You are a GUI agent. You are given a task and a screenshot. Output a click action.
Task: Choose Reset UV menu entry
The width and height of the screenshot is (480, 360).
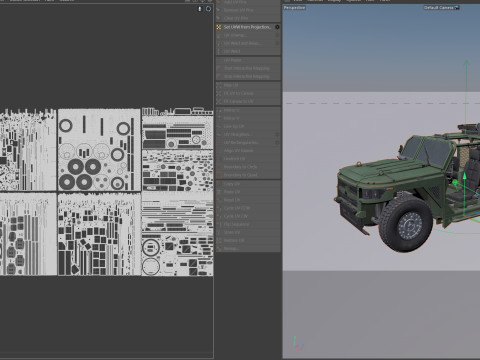coord(248,200)
